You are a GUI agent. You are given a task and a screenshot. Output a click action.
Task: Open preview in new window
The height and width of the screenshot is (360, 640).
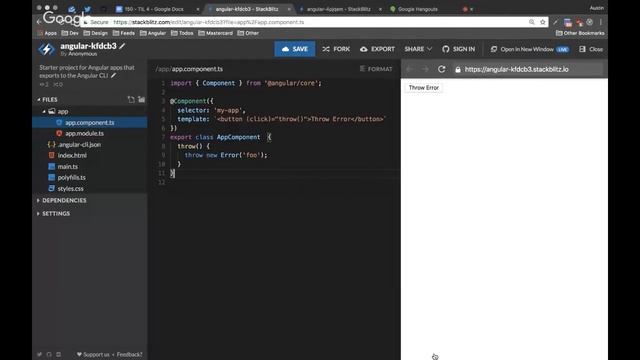pyautogui.click(x=529, y=49)
